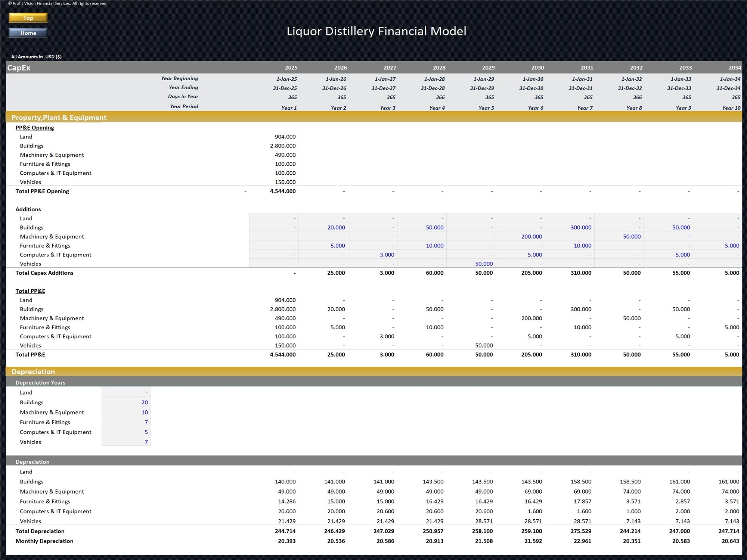The width and height of the screenshot is (747, 560).
Task: Select Total PP&E Opening 4.544.000
Action: point(283,191)
